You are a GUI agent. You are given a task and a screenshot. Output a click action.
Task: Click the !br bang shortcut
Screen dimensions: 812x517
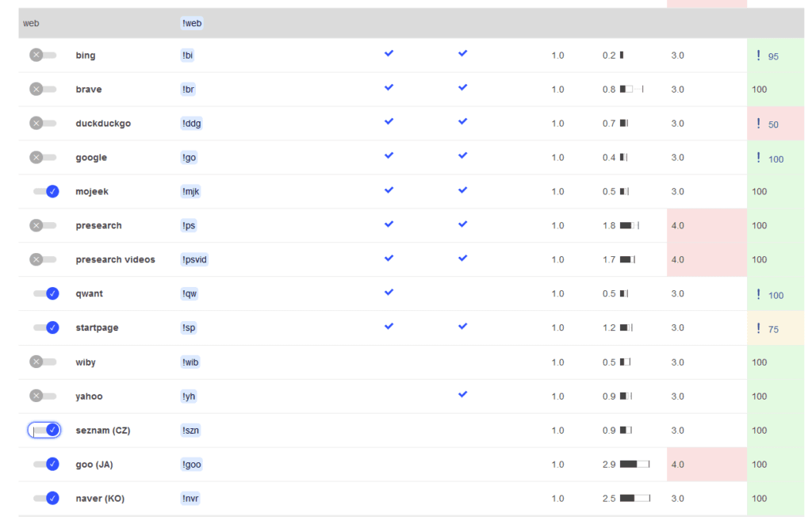pyautogui.click(x=188, y=89)
